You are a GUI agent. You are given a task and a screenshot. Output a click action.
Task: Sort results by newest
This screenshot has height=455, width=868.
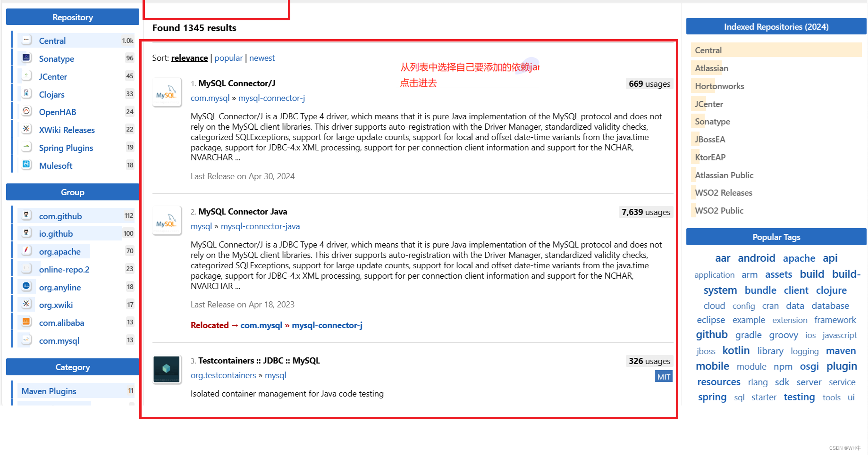(x=262, y=58)
